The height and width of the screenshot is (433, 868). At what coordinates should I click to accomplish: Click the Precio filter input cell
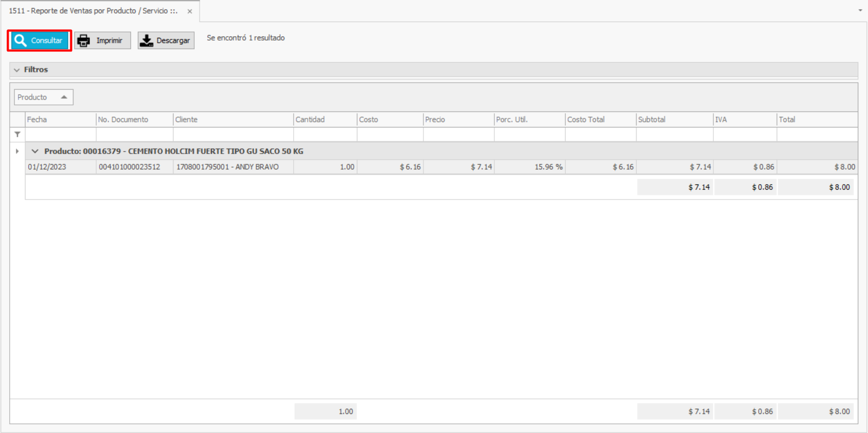click(x=459, y=135)
